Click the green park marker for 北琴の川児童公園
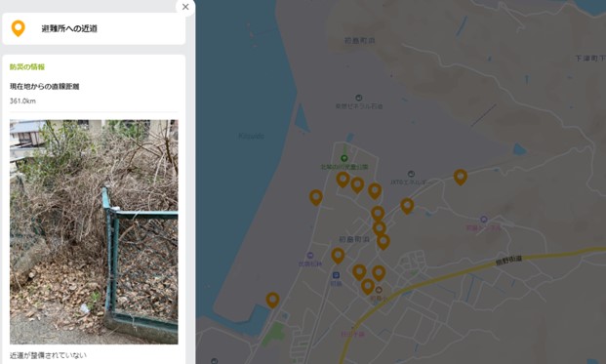Image resolution: width=606 pixels, height=364 pixels. pyautogui.click(x=343, y=158)
